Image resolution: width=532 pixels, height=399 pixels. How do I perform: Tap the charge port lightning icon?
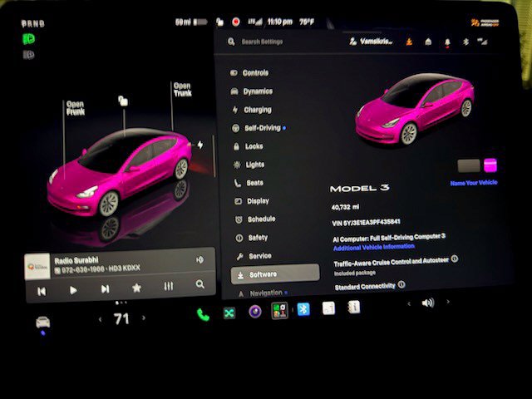[x=200, y=145]
